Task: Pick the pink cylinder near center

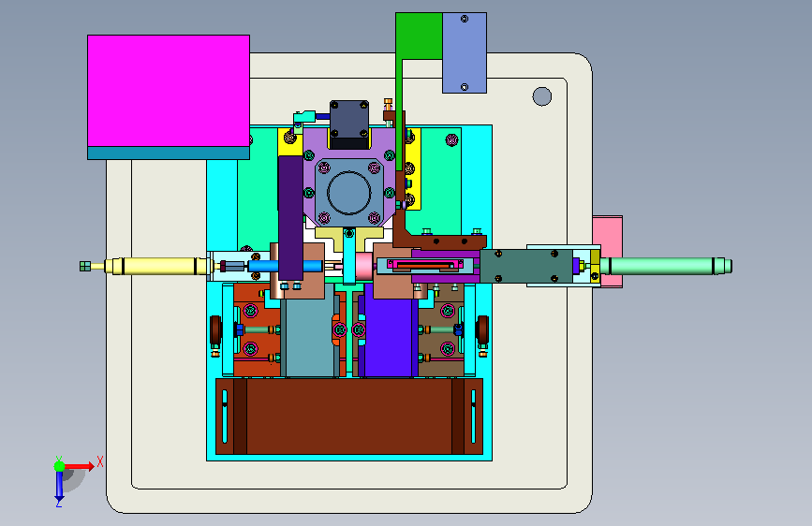Action: point(364,266)
